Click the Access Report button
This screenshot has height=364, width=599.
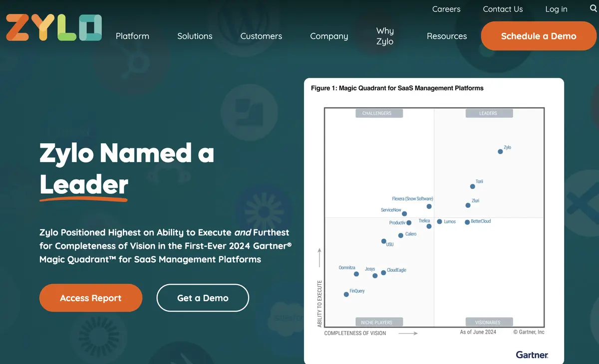click(x=90, y=298)
